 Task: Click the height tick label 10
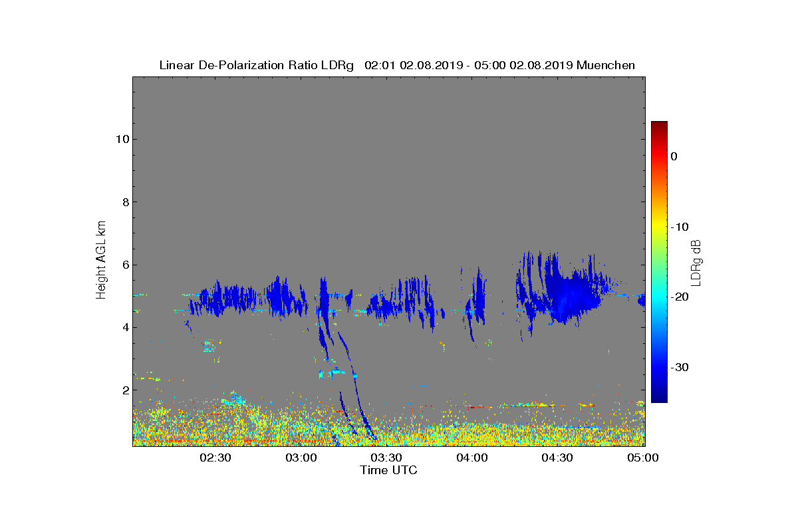click(121, 139)
